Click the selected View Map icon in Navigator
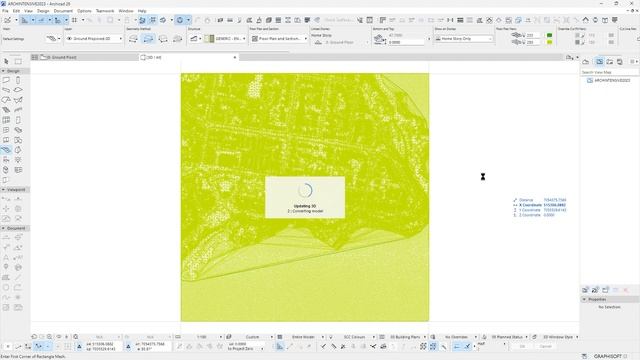 pos(599,62)
